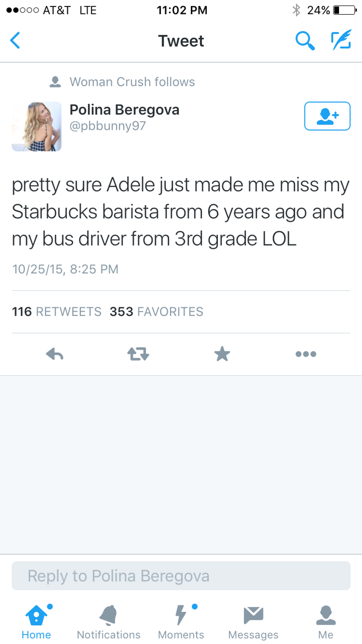This screenshot has height=644, width=362.
Task: View the 116 Retweets list
Action: 57,311
